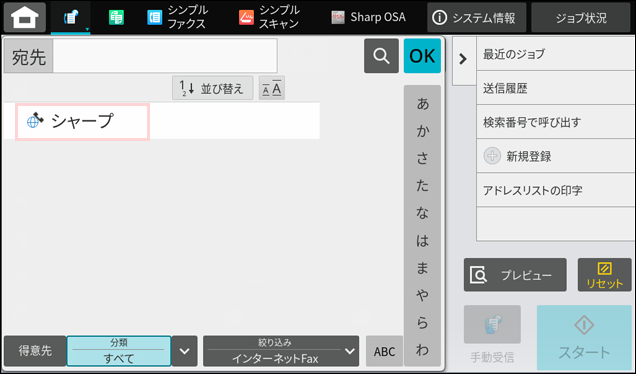Click the magnifier search icon
The width and height of the screenshot is (636, 374).
coord(381,56)
